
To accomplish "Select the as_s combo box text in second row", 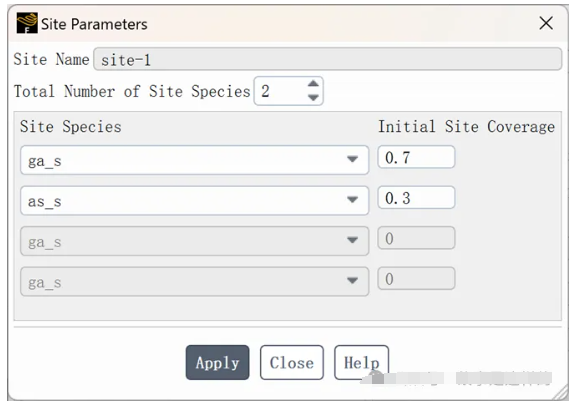I will pyautogui.click(x=45, y=201).
